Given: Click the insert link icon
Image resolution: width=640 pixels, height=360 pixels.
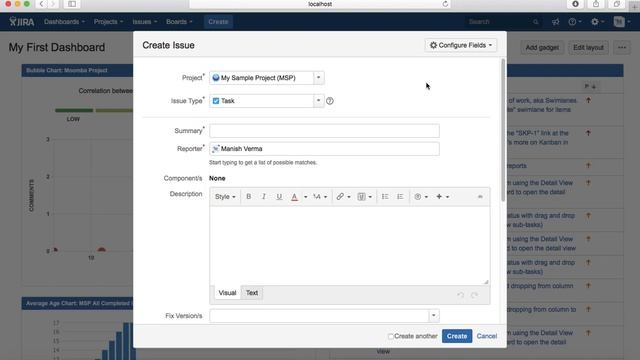Looking at the screenshot, I should pyautogui.click(x=340, y=197).
